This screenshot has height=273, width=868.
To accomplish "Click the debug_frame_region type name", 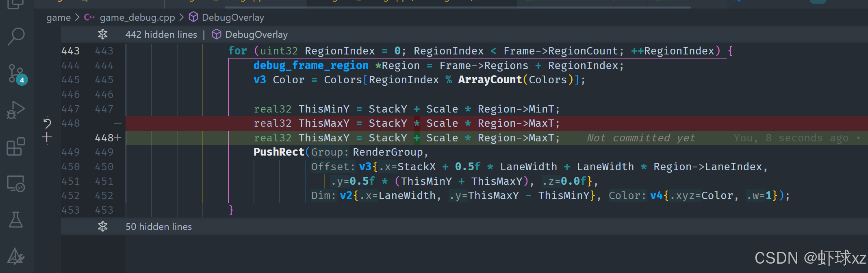I will tap(311, 65).
